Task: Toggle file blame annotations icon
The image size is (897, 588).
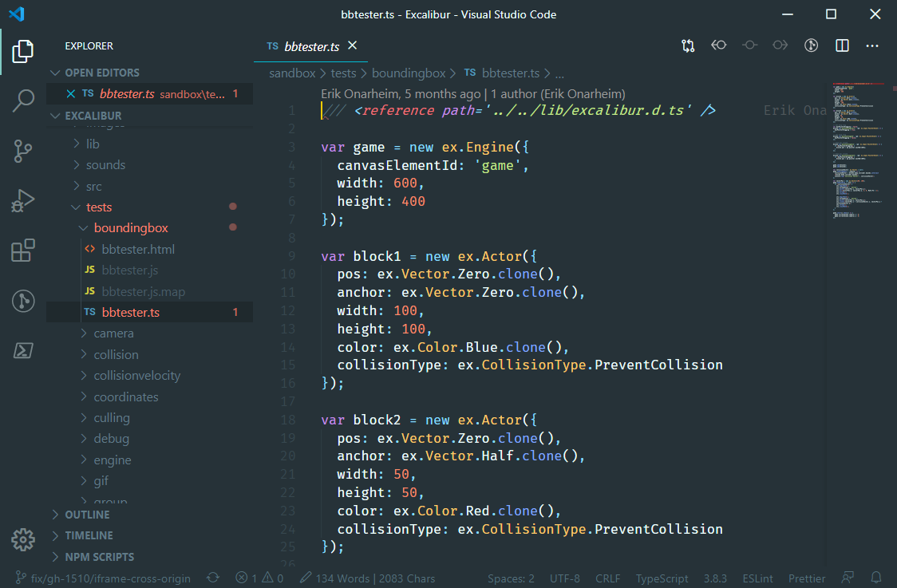Action: [811, 45]
